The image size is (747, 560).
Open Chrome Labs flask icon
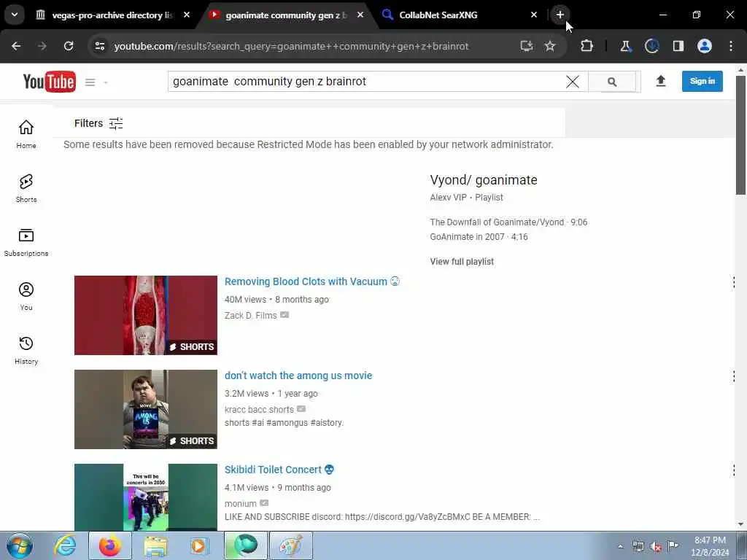pos(625,46)
